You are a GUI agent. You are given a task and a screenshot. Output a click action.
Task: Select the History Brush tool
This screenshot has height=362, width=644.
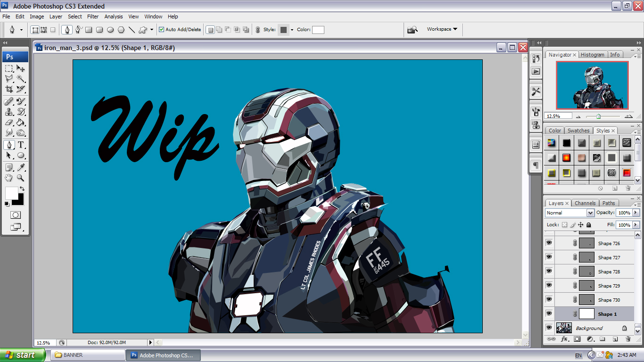(21, 112)
